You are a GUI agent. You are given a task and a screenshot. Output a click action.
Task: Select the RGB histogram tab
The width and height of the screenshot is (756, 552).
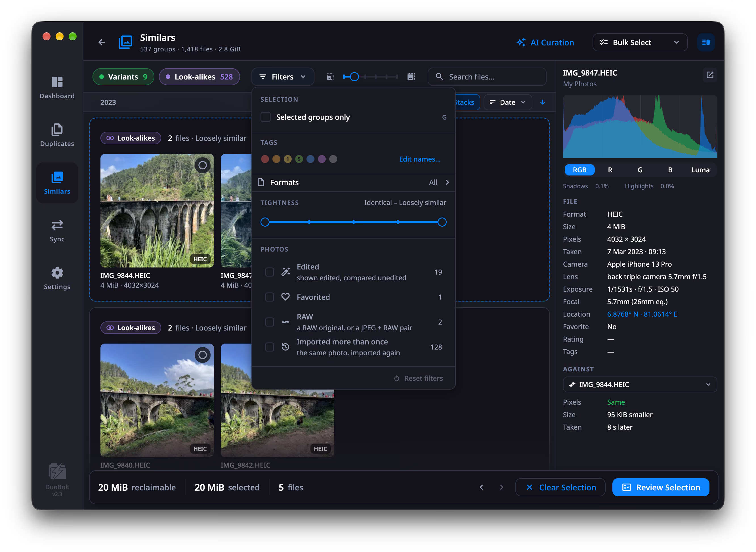[579, 170]
